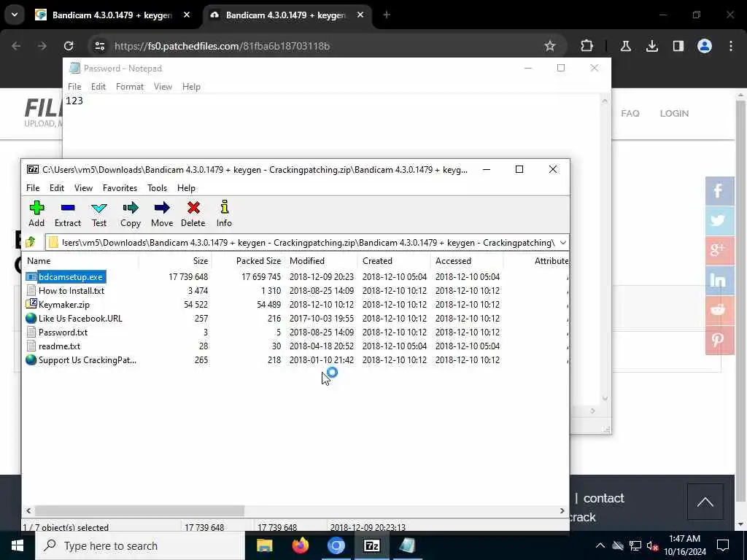The image size is (747, 560).
Task: Toggle the browser side panel icon
Action: tap(678, 46)
